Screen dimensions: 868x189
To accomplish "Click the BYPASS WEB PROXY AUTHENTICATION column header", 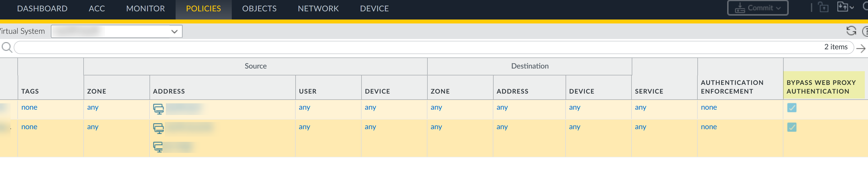I will tap(821, 87).
